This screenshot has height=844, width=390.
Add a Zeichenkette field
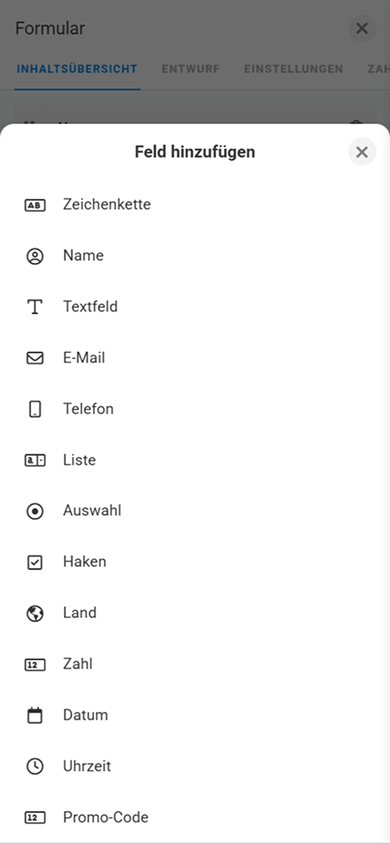click(195, 205)
